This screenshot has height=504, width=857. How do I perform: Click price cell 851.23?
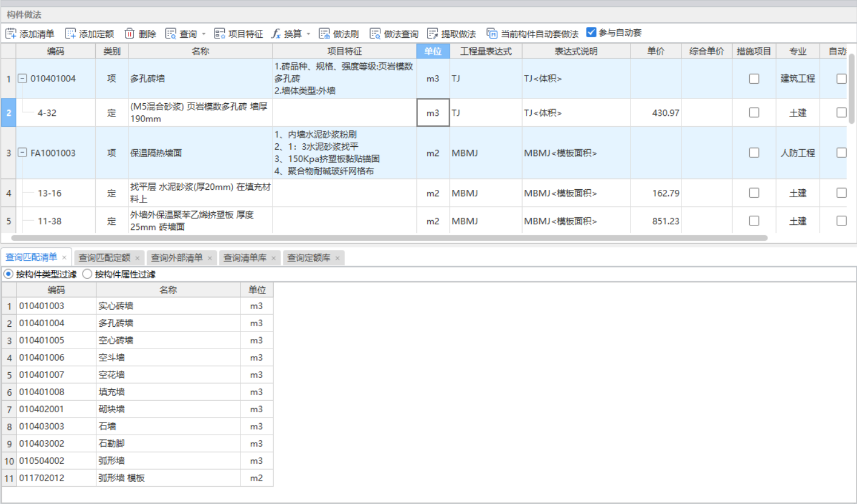point(656,221)
